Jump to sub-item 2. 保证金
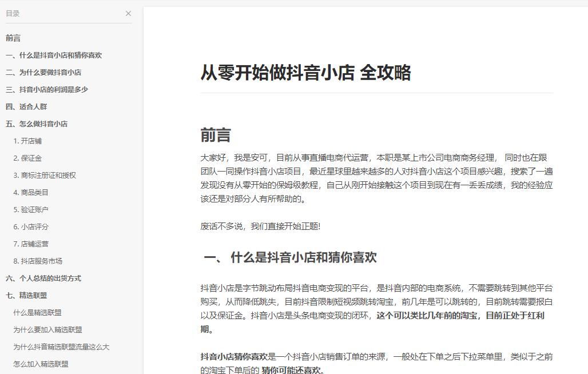 (27, 158)
